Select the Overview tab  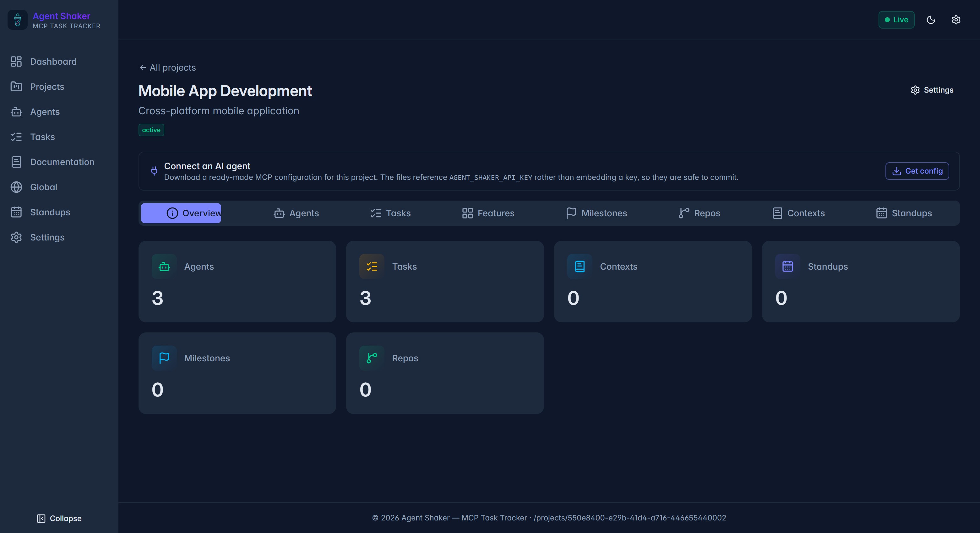pos(181,213)
